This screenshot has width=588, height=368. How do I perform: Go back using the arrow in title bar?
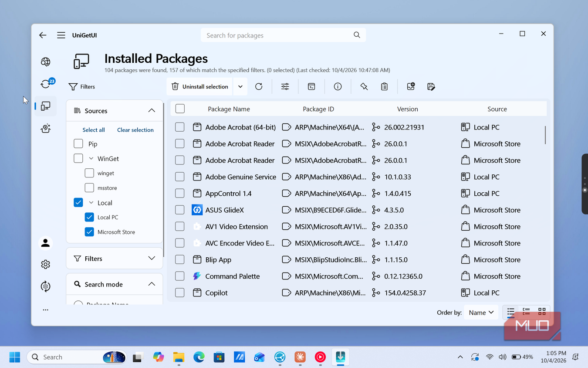[43, 35]
